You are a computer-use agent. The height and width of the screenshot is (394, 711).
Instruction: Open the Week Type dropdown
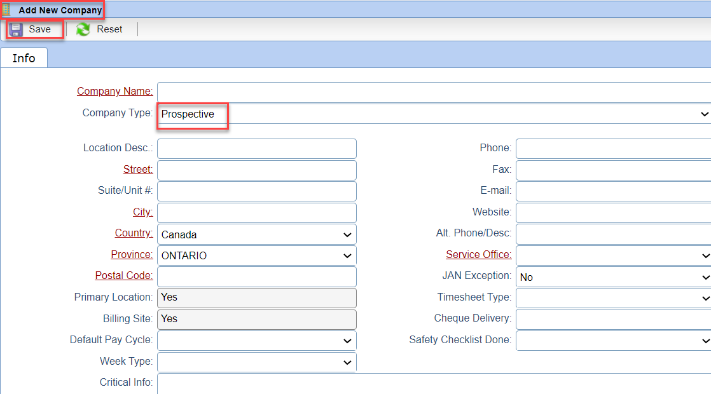pos(257,362)
